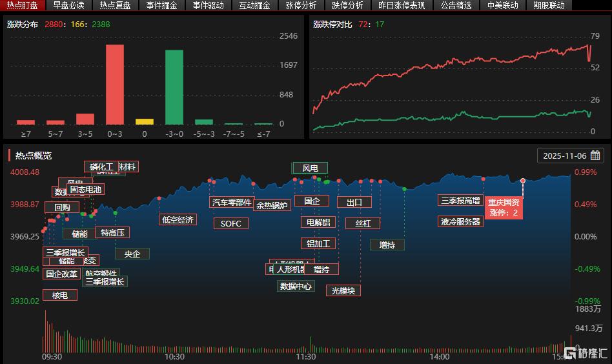612x364 pixels.
Task: Click the green -3~0 distribution bar
Action: point(174,87)
